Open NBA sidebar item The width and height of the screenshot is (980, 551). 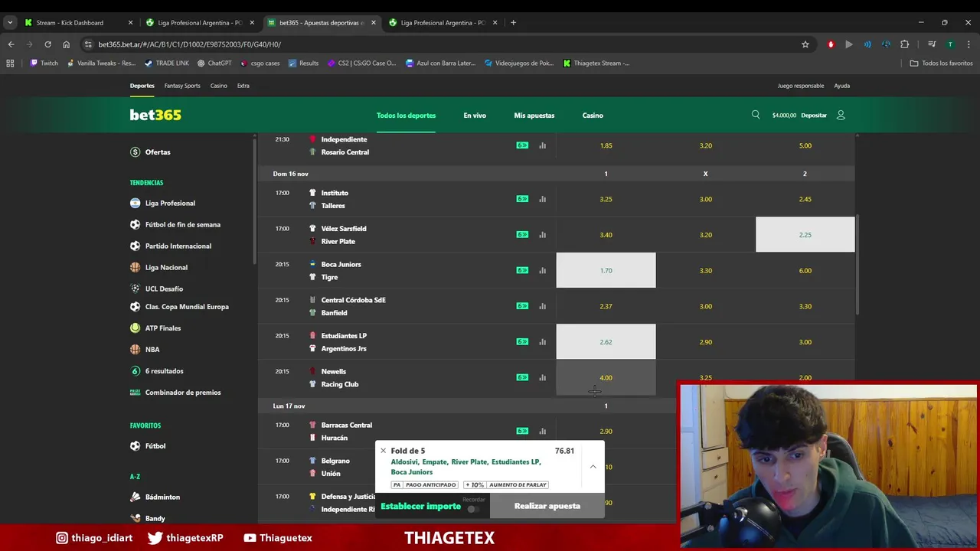click(152, 350)
